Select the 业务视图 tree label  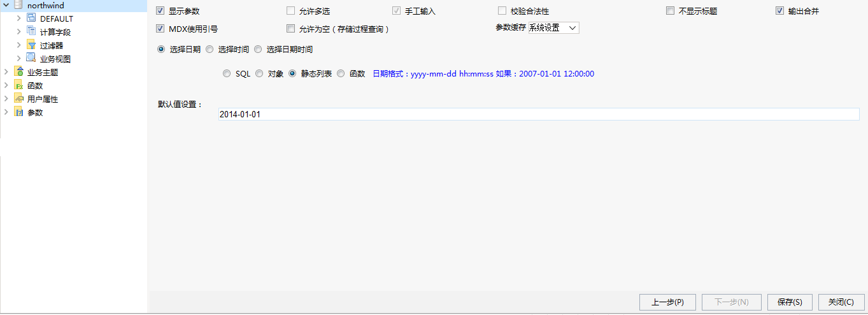55,59
